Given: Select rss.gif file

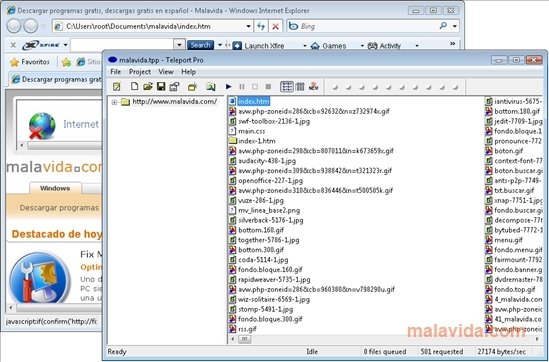Looking at the screenshot, I should 247,329.
